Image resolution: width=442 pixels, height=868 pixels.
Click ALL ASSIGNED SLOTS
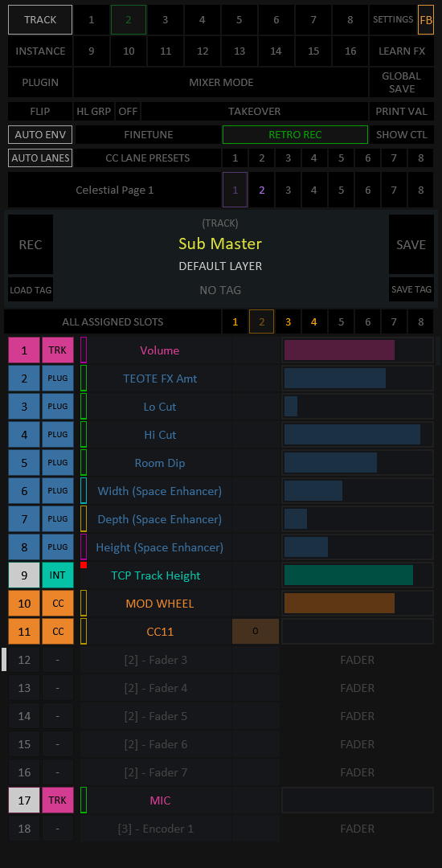[113, 321]
